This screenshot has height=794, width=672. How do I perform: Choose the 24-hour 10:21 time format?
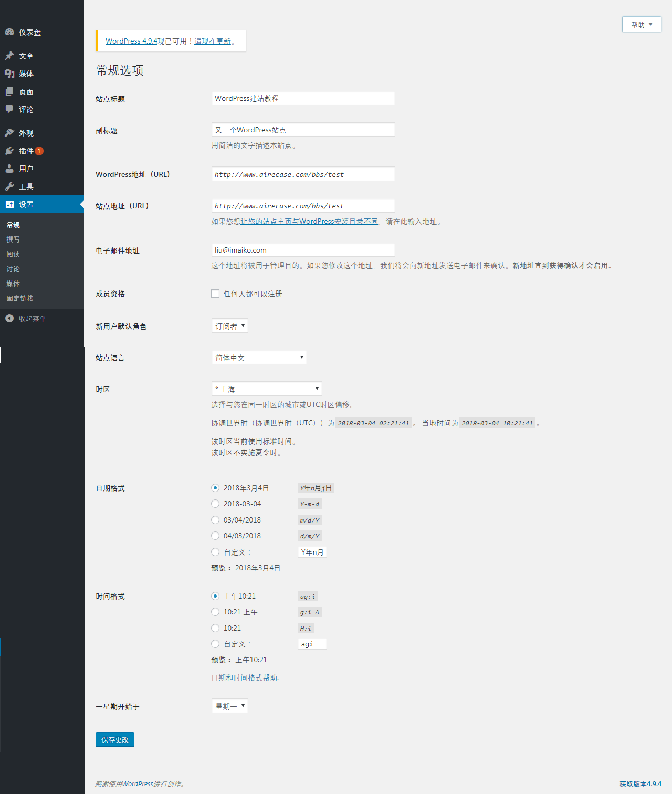(215, 628)
